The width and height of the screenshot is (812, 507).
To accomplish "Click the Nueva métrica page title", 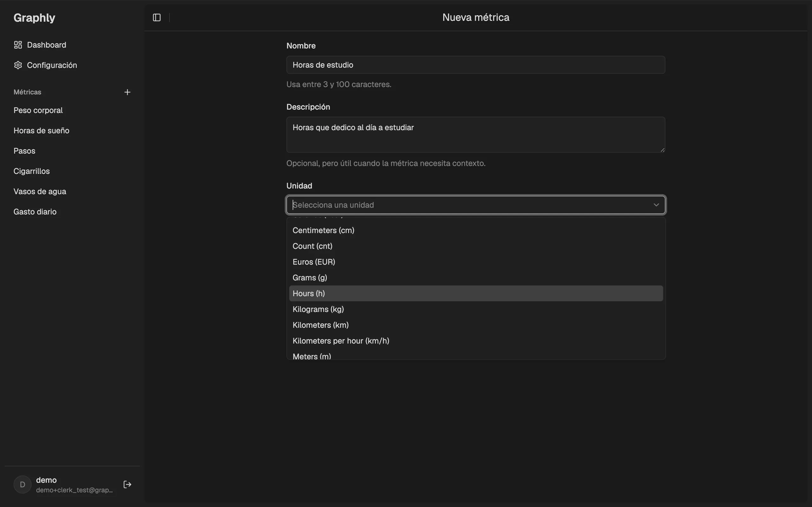I will coord(475,17).
